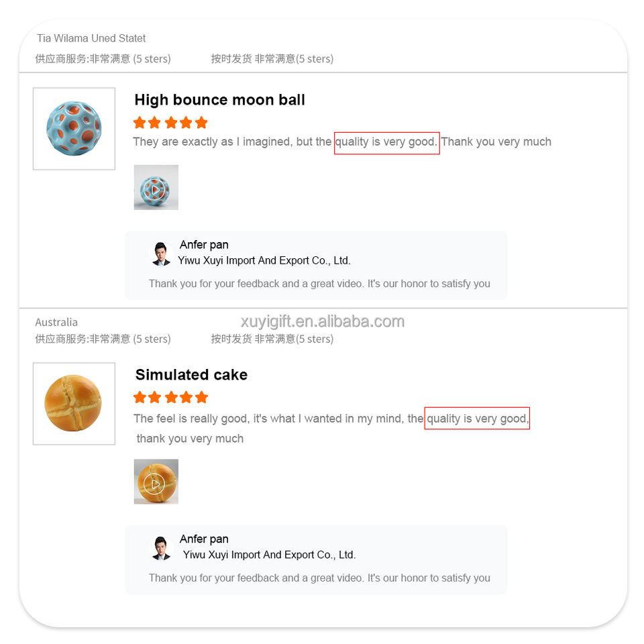644x644 pixels.
Task: Click the xuyigift.en.alibaba.com watermark link
Action: (x=322, y=321)
